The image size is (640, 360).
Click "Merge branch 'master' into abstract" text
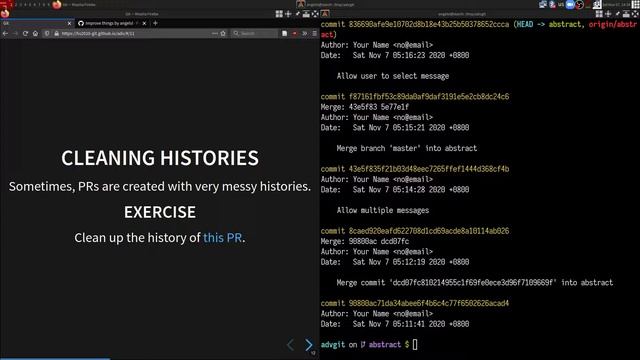pyautogui.click(x=407, y=148)
